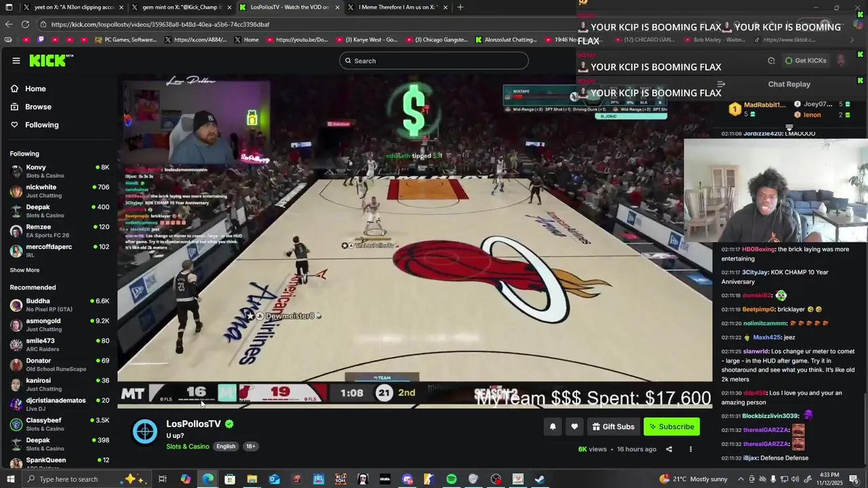Click the LosPollosTV channel avatar
This screenshot has height=488, width=868.
pos(145,432)
